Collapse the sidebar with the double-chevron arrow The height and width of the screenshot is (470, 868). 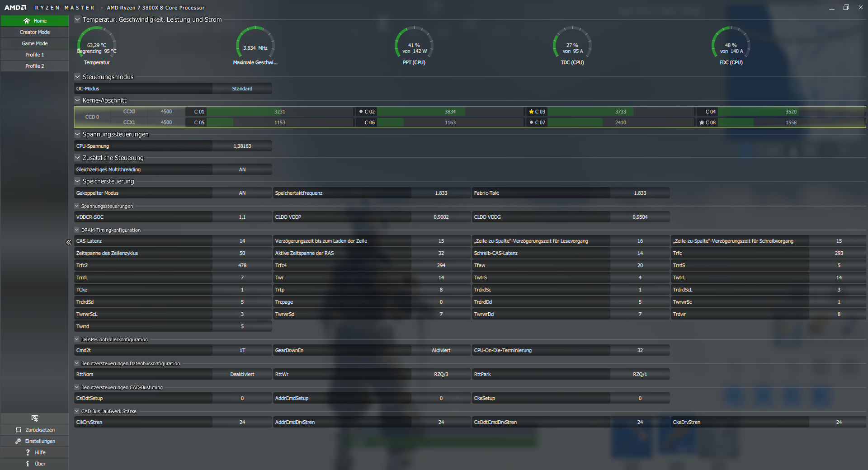(69, 242)
